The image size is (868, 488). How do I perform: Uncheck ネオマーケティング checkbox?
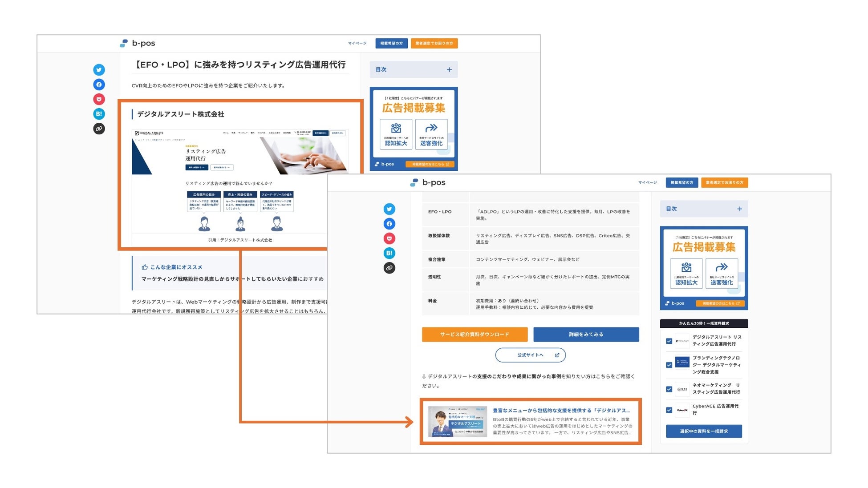(x=669, y=389)
